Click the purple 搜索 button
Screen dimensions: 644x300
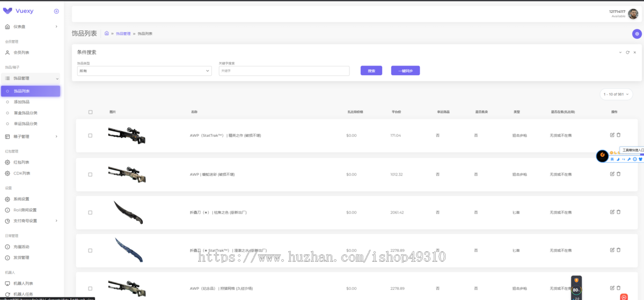371,71
